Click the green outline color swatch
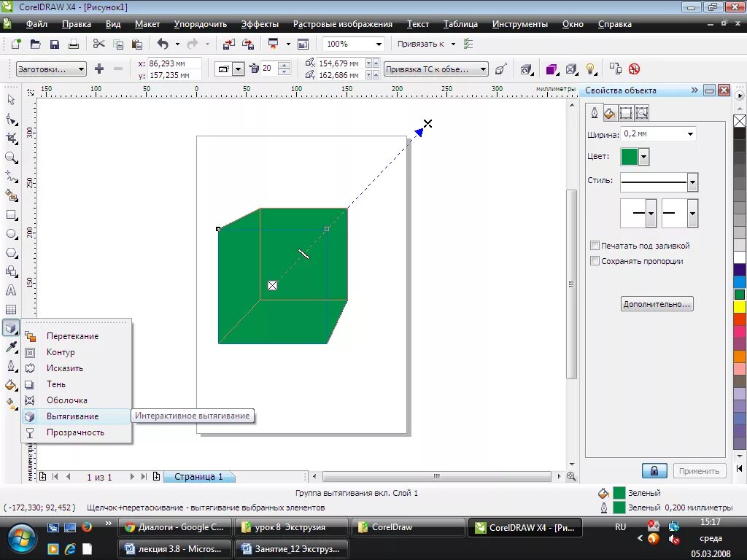747x560 pixels. point(629,157)
